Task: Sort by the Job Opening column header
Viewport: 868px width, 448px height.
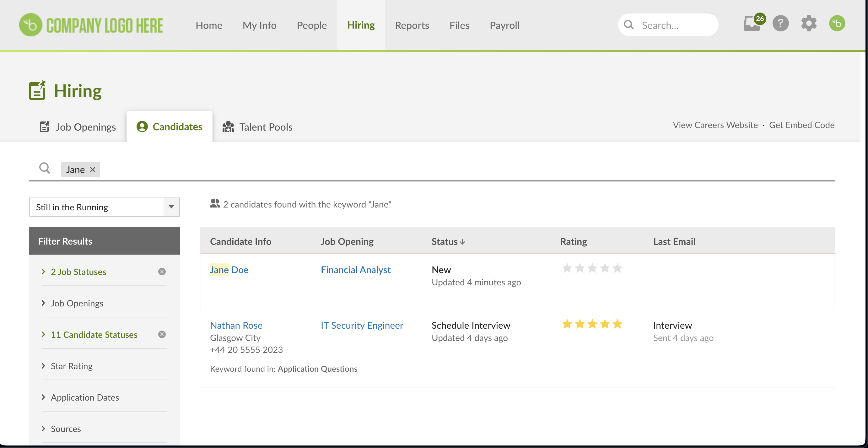Action: (347, 241)
